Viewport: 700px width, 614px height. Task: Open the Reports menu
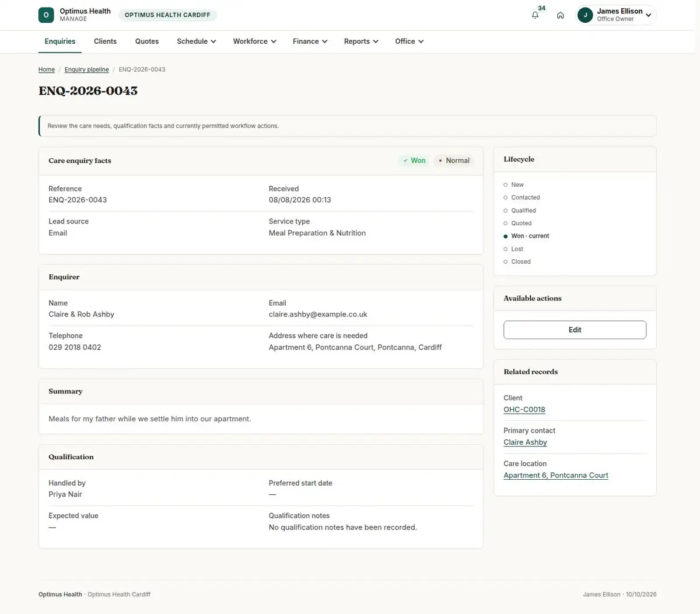(361, 41)
